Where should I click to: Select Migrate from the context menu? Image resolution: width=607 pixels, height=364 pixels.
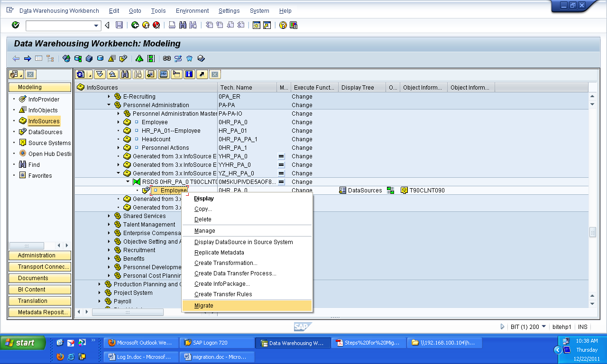click(247, 306)
